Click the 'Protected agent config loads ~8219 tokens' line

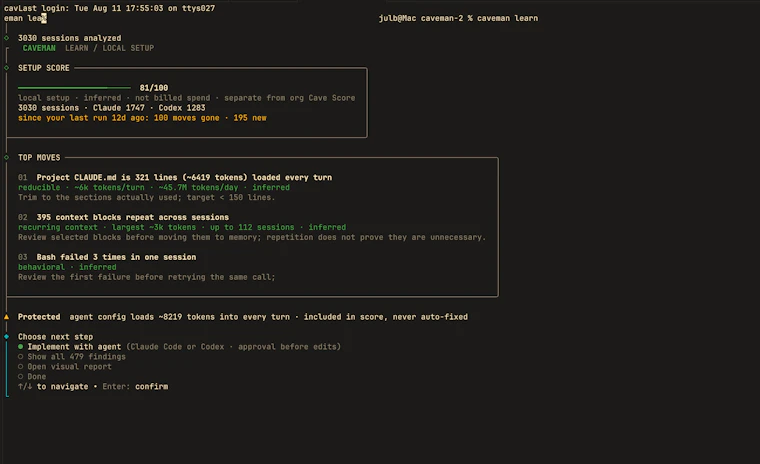[x=243, y=317]
